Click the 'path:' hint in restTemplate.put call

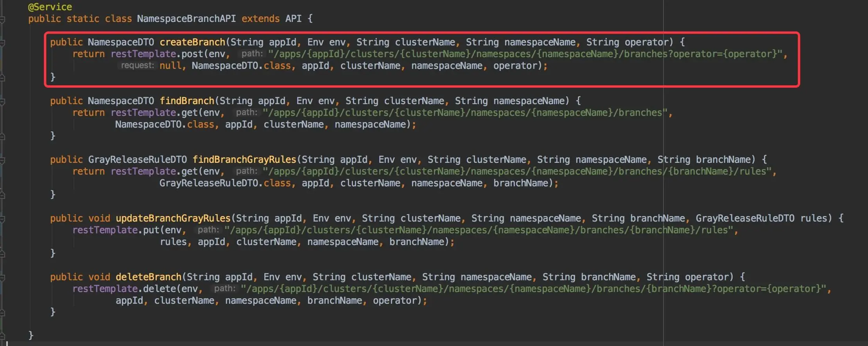(208, 230)
